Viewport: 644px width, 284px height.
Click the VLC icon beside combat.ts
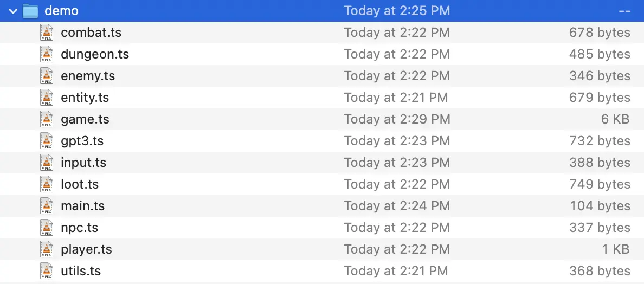point(47,33)
